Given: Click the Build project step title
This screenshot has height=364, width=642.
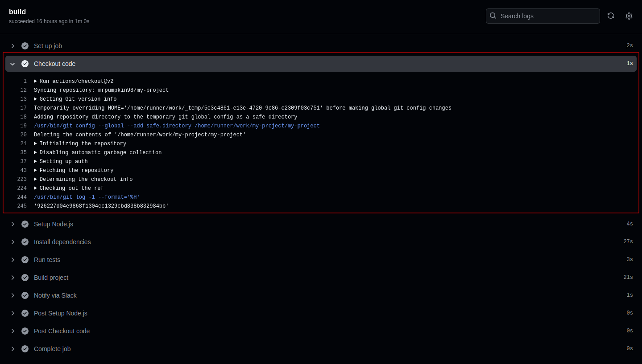Looking at the screenshot, I should (x=51, y=278).
